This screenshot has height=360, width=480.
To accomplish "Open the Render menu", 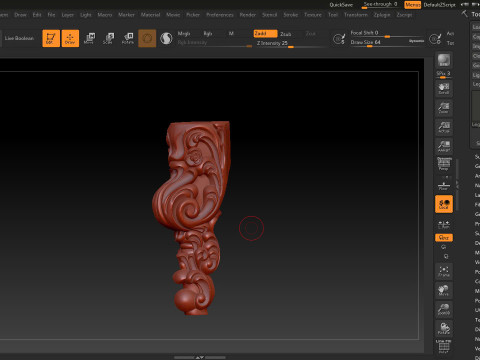I will pos(248,15).
